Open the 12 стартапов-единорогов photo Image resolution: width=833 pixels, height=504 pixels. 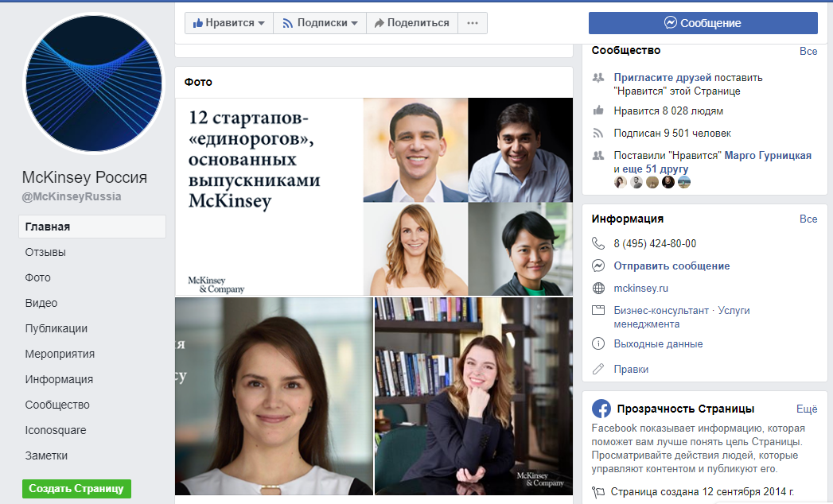tap(374, 196)
